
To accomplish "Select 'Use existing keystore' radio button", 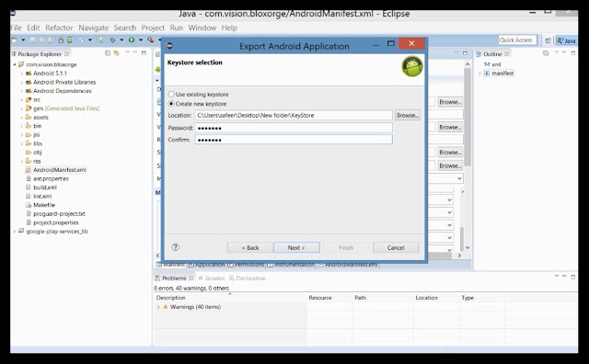I will [171, 94].
